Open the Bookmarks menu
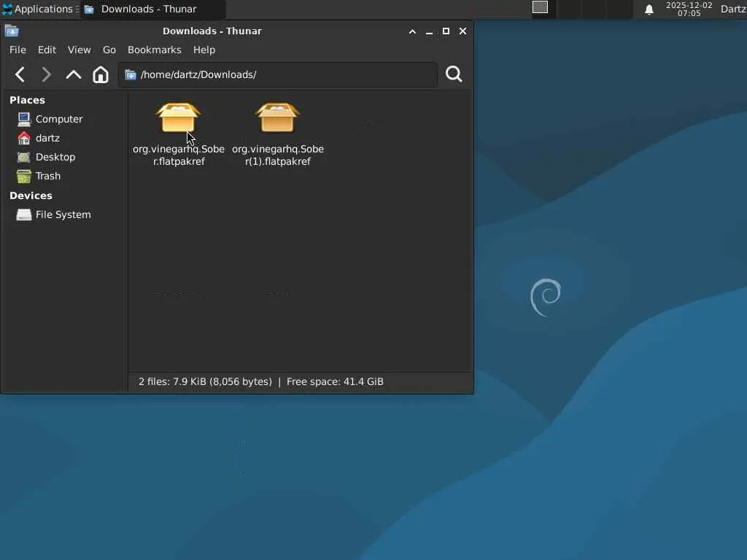The width and height of the screenshot is (747, 560). (x=155, y=50)
